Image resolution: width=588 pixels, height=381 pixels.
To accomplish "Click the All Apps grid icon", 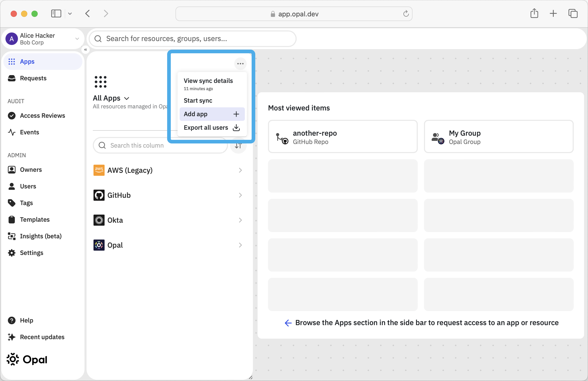I will pos(101,82).
